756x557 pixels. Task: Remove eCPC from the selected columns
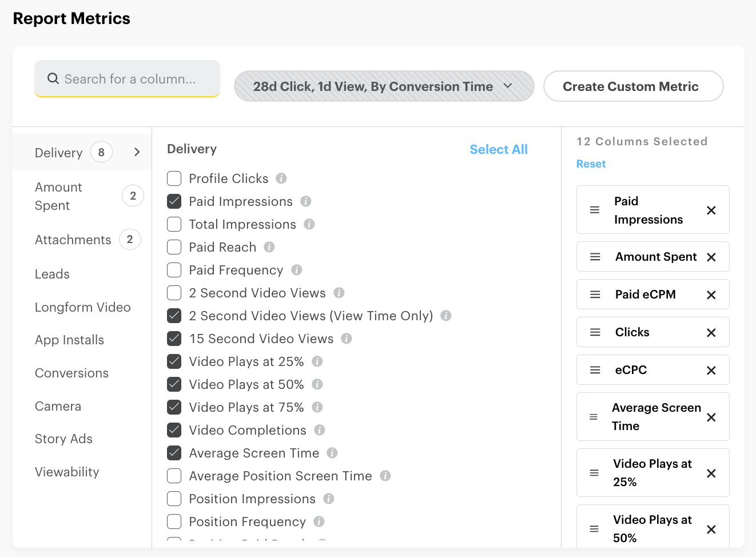click(711, 370)
